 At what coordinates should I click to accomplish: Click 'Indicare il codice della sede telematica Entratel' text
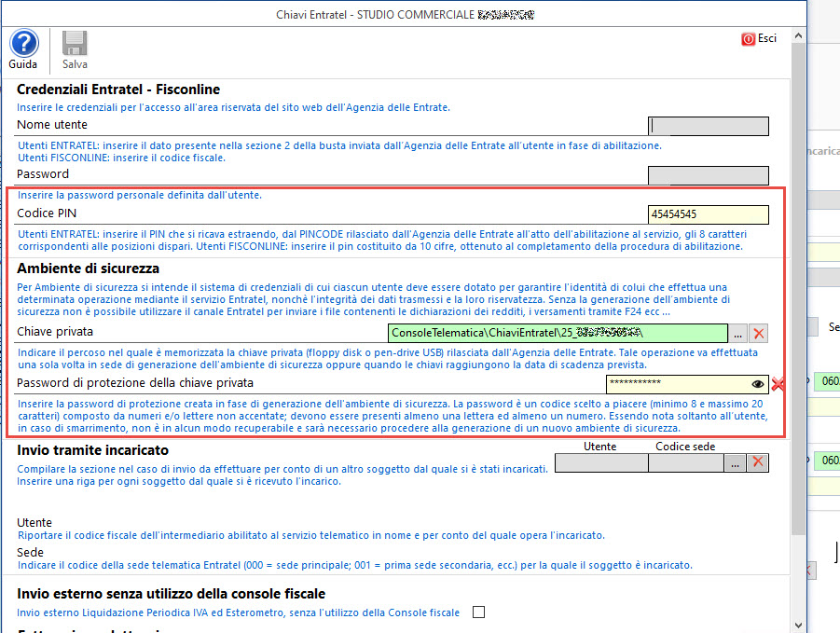(355, 566)
